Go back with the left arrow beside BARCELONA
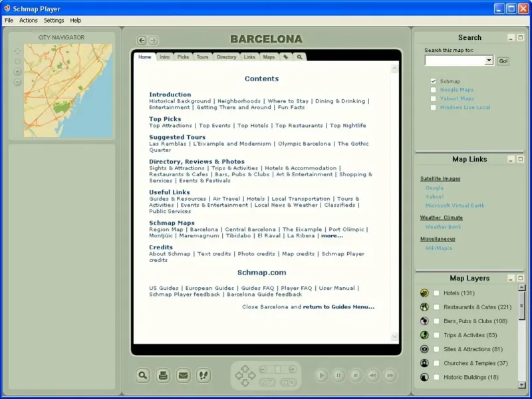The width and height of the screenshot is (532, 399). 142,41
